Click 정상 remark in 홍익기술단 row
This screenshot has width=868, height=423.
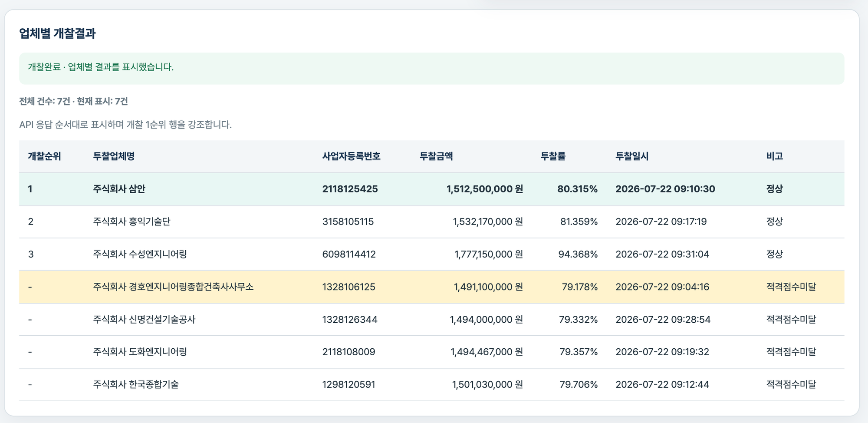tap(775, 221)
